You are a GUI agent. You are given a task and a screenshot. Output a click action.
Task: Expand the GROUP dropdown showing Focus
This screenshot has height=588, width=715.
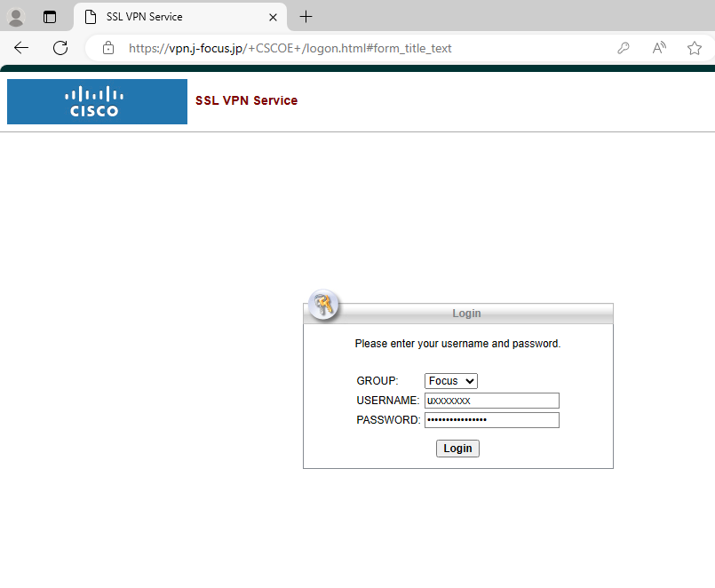(451, 381)
